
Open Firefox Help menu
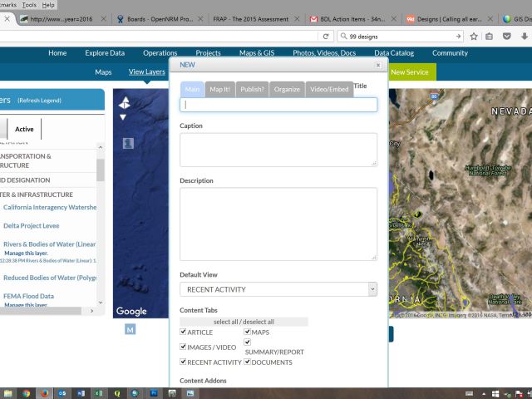click(x=48, y=5)
